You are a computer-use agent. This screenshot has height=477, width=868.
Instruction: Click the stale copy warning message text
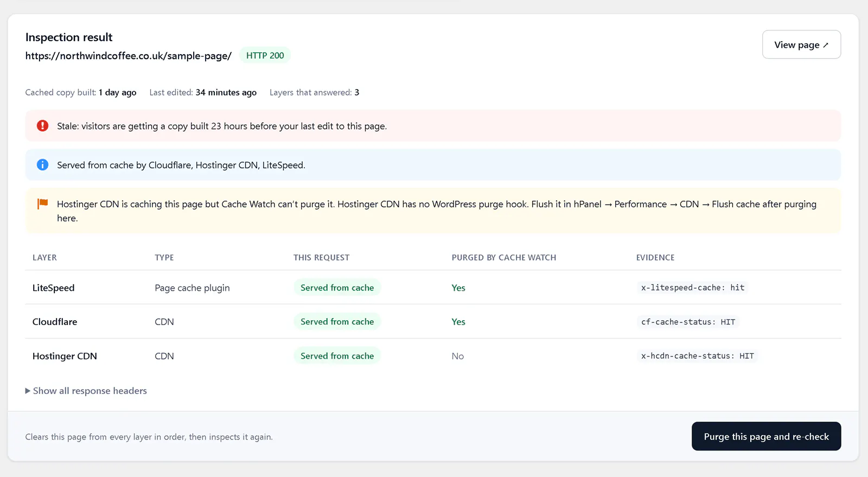(x=222, y=126)
